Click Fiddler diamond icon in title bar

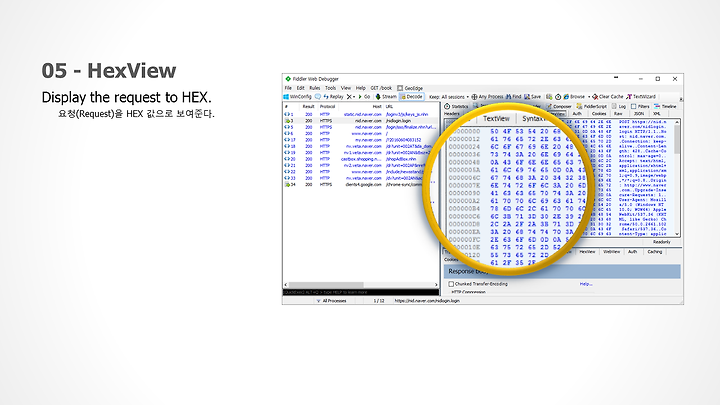tap(288, 79)
